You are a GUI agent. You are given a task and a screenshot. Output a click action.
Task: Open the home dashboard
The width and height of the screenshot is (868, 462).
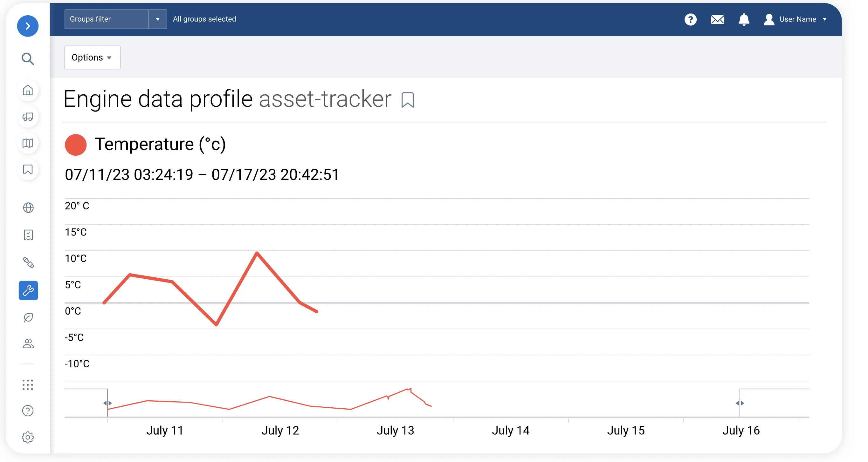pyautogui.click(x=28, y=91)
